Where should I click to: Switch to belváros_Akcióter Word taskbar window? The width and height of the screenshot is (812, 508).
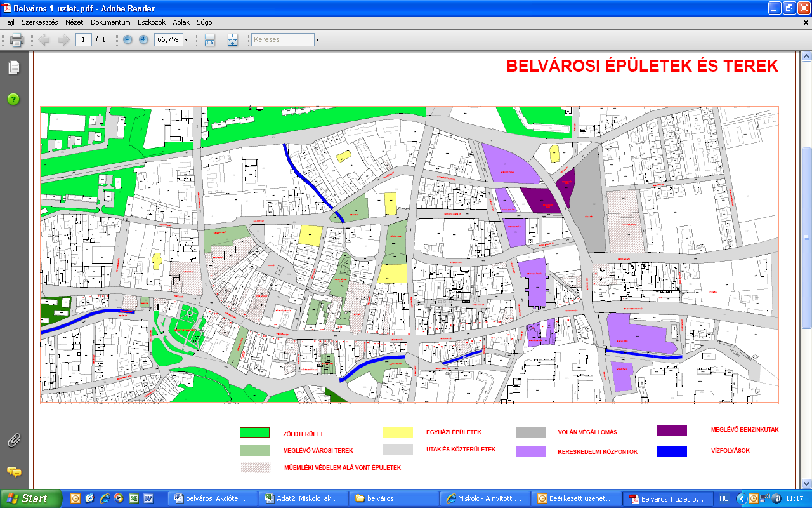[213, 498]
